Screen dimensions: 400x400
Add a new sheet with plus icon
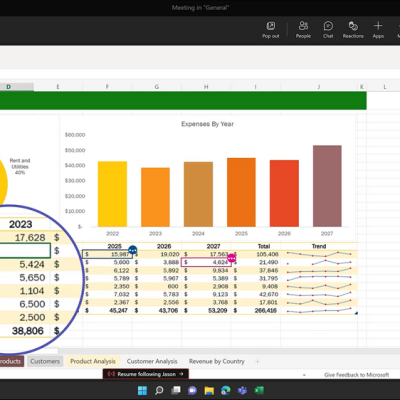pos(257,361)
